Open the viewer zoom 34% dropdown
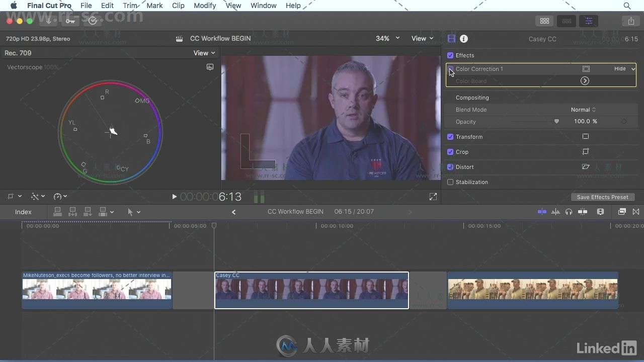Screen dimensions: 644x362 coord(387,38)
